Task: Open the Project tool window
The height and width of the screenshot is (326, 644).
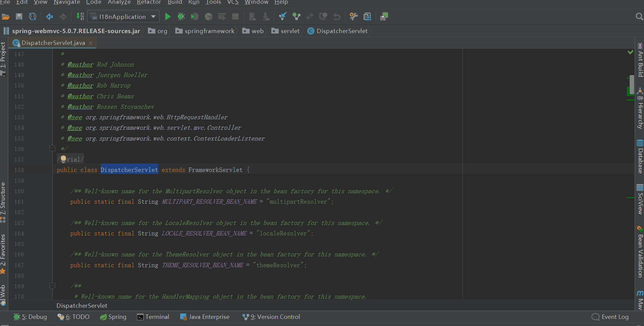Action: click(x=3, y=59)
